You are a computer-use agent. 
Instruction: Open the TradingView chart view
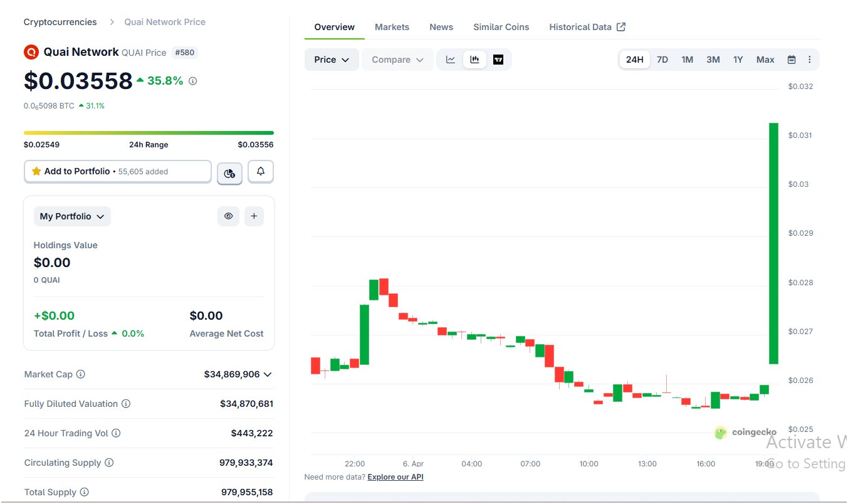tap(498, 60)
